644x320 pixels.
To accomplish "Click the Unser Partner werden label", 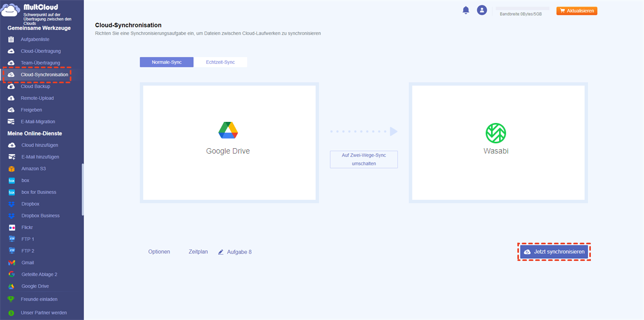I will 44,312.
